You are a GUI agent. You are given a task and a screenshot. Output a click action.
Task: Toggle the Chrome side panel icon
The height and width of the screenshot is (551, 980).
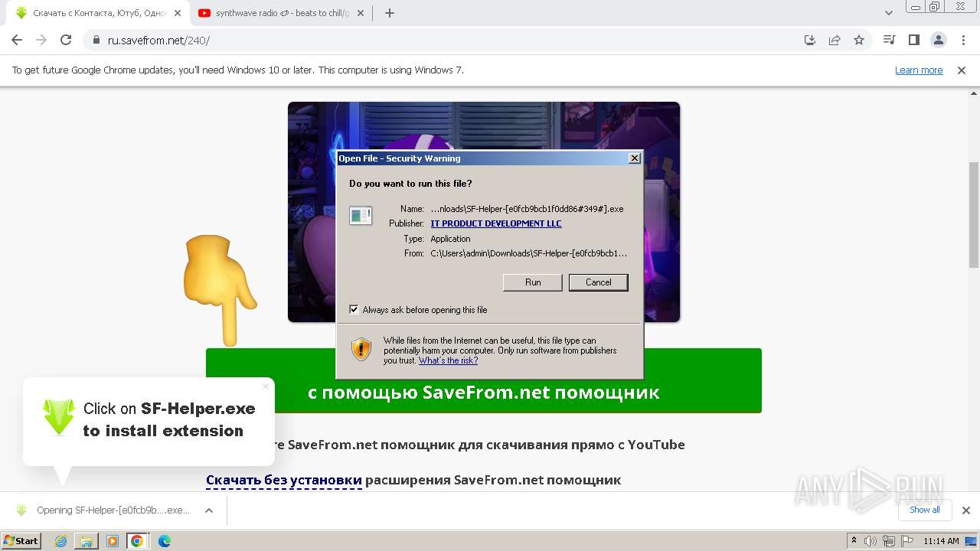point(913,40)
